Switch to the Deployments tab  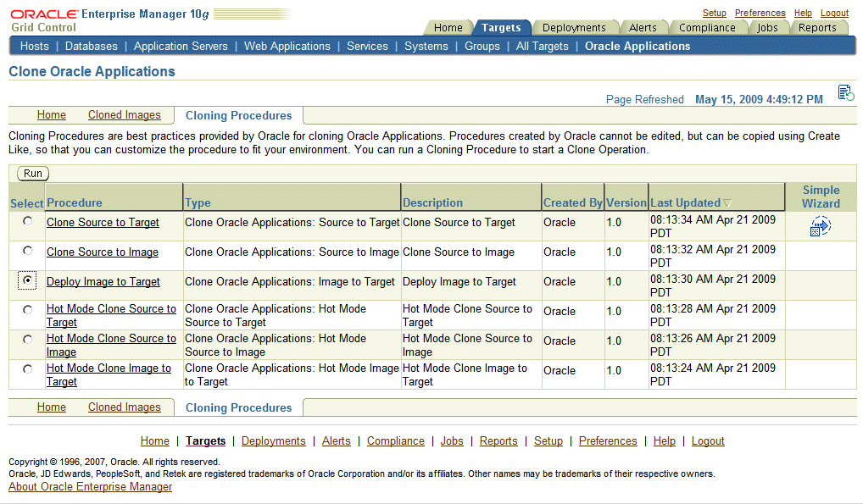574,27
